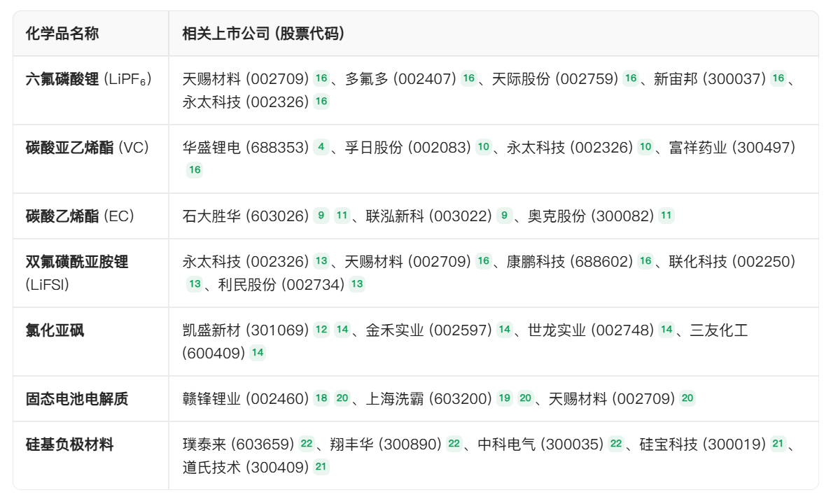Select the 氯化亚砜 row label cell
The image size is (831, 504).
coord(55,330)
